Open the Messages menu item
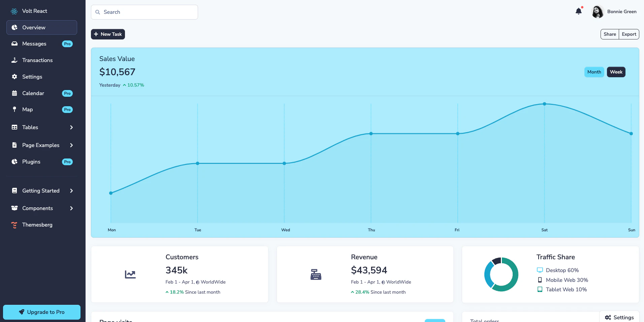Viewport: 644px width, 322px height. point(34,44)
